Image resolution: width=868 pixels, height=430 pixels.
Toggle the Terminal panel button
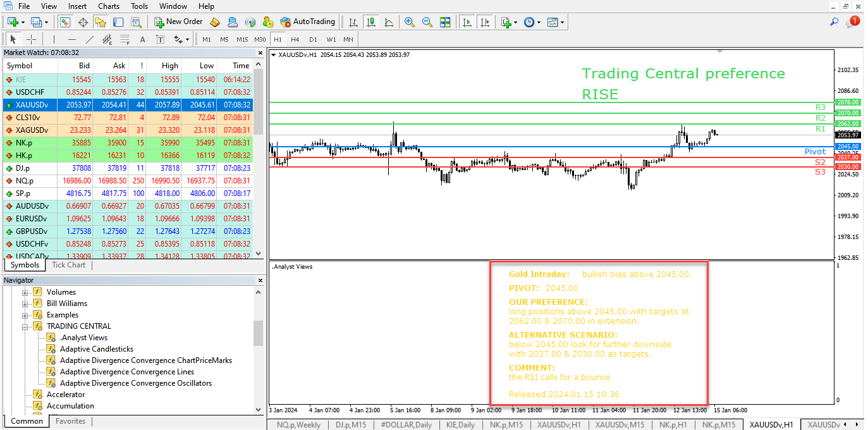[x=118, y=22]
